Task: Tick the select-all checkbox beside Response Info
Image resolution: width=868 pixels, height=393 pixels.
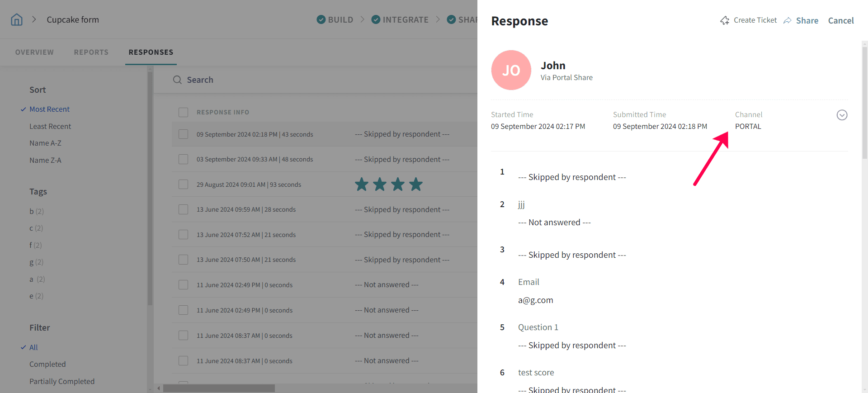Action: click(183, 112)
